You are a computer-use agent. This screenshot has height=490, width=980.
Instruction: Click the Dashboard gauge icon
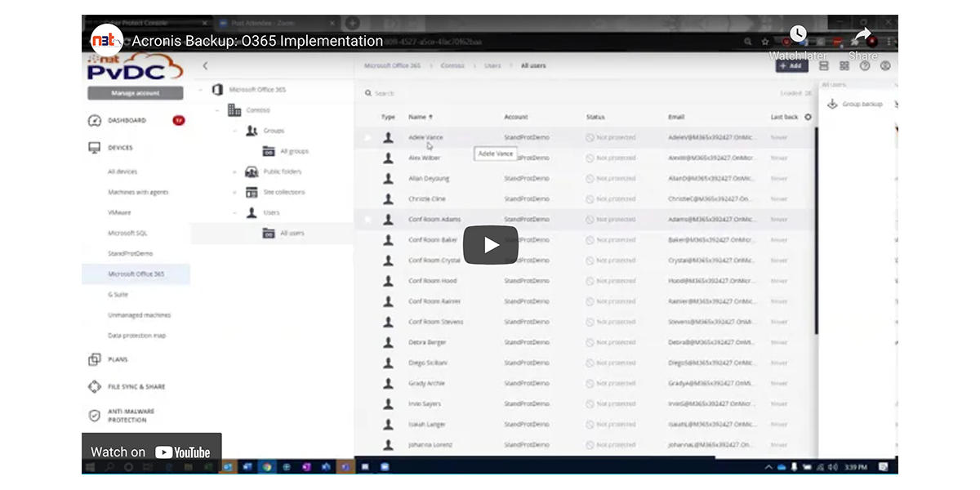pos(94,121)
